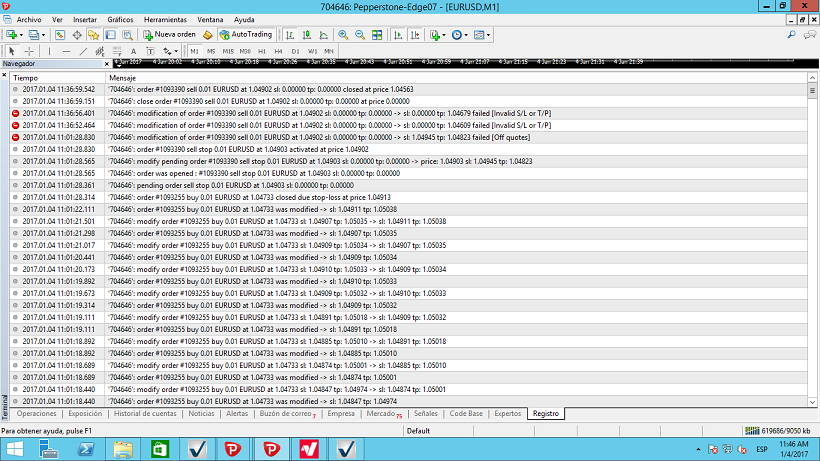Open the tile windows grid icon
Screen dimensions: 820x461
tap(377, 34)
